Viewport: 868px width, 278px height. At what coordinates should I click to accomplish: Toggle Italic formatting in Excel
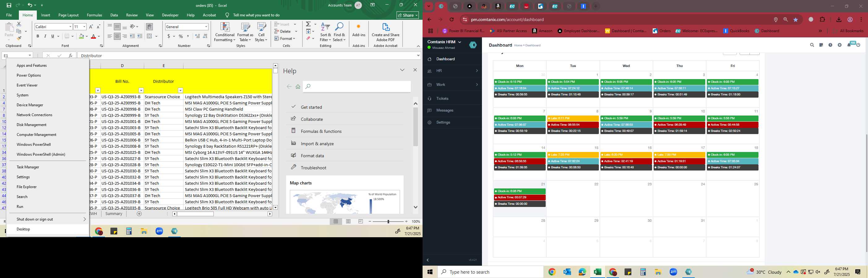tap(45, 36)
